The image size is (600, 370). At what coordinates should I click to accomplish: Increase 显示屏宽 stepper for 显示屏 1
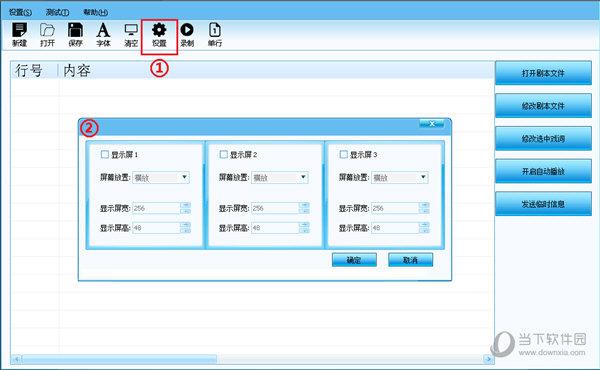(x=186, y=205)
